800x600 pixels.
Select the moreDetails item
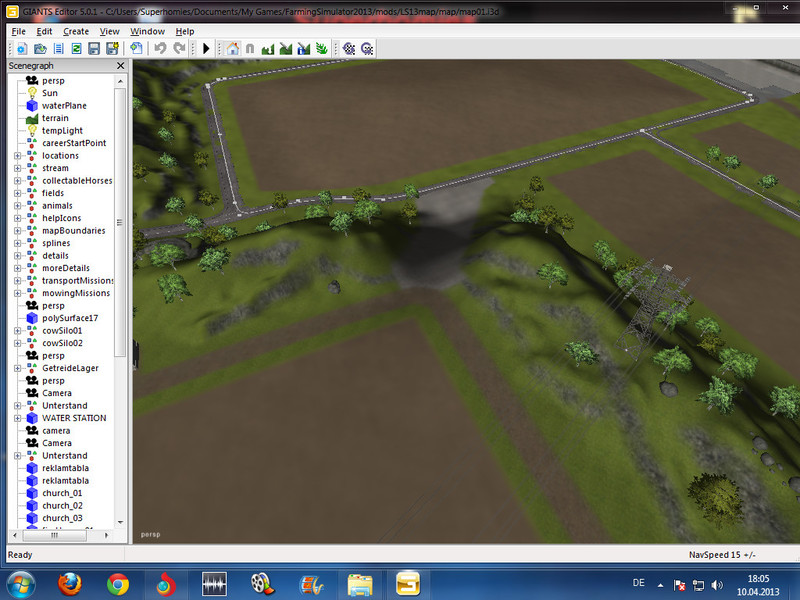[x=66, y=268]
